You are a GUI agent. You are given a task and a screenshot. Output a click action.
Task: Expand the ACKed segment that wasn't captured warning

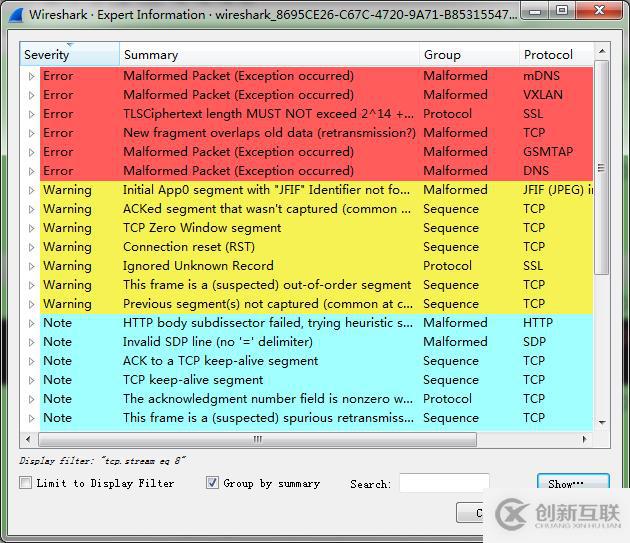coord(31,209)
